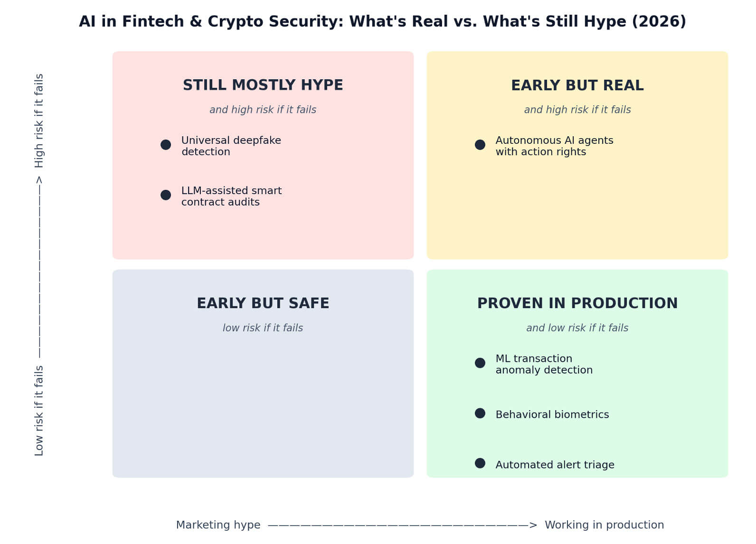Click the EARLY BUT SAFE heading
Screen dimensions: 756x544
263,303
